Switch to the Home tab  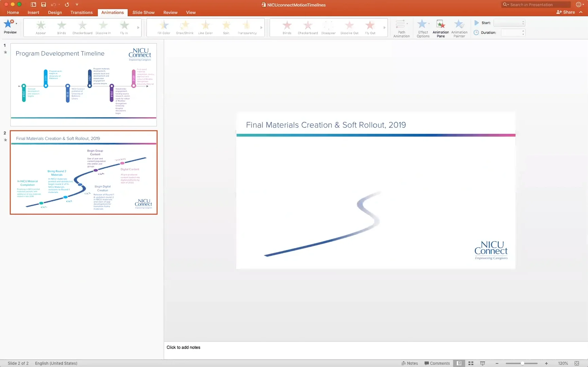pos(13,13)
